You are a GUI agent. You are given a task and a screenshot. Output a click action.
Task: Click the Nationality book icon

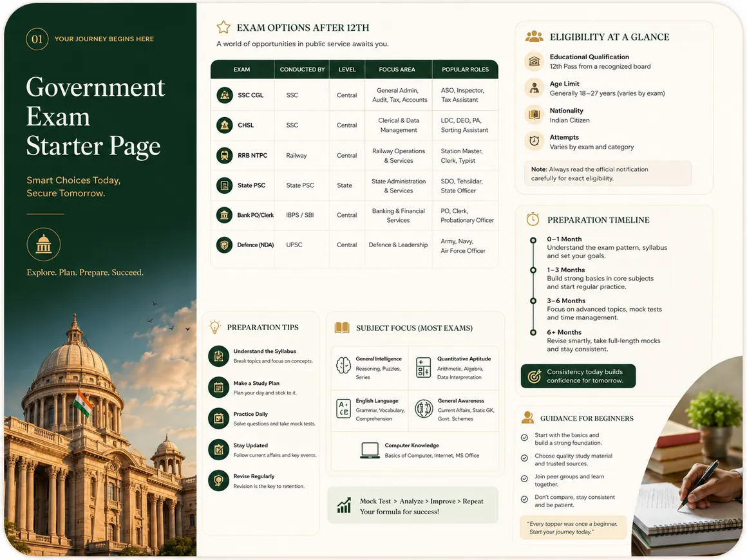[534, 115]
